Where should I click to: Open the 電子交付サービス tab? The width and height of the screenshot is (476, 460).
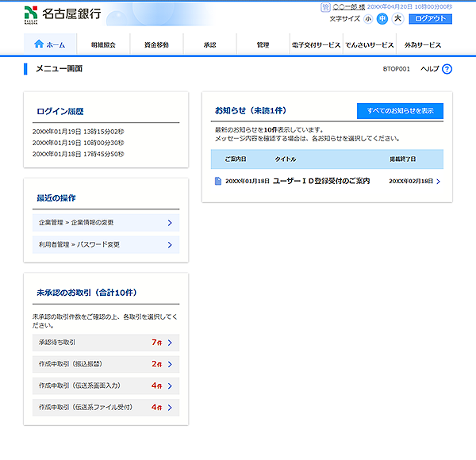[316, 45]
